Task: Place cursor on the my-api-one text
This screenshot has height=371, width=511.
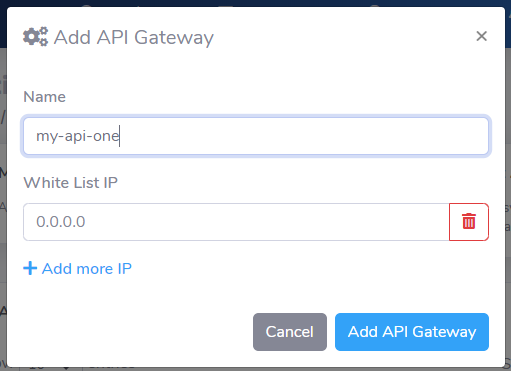Action: click(x=77, y=136)
